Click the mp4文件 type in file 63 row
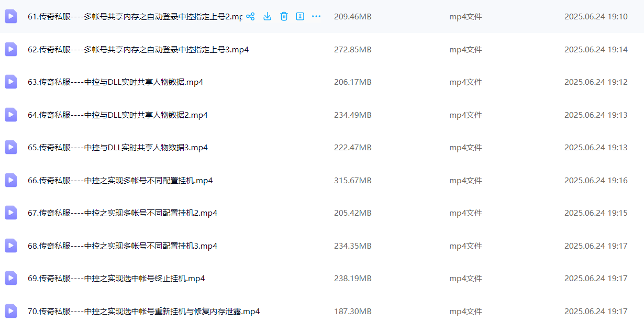The image size is (644, 322). coord(465,82)
